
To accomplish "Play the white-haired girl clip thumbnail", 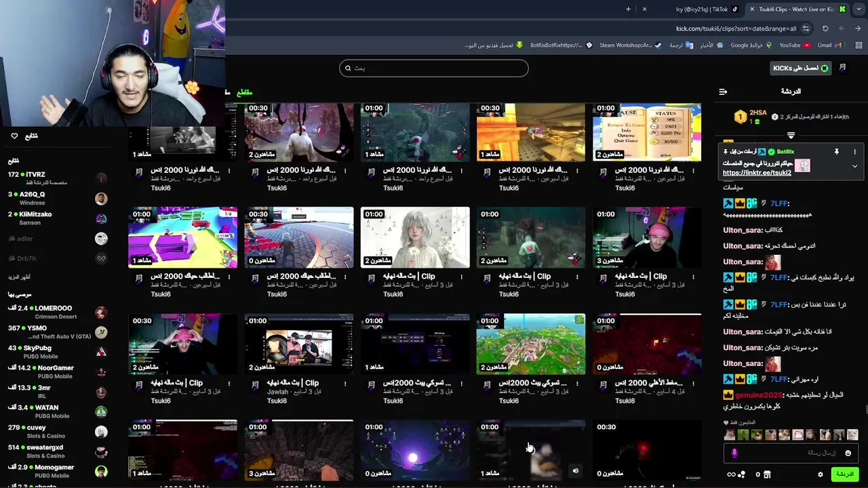I will pos(415,238).
